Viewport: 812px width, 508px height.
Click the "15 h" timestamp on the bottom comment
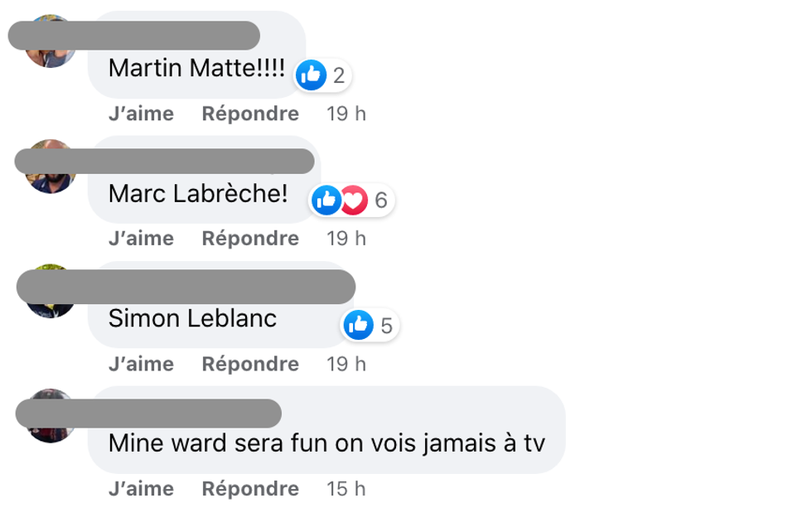(x=345, y=488)
